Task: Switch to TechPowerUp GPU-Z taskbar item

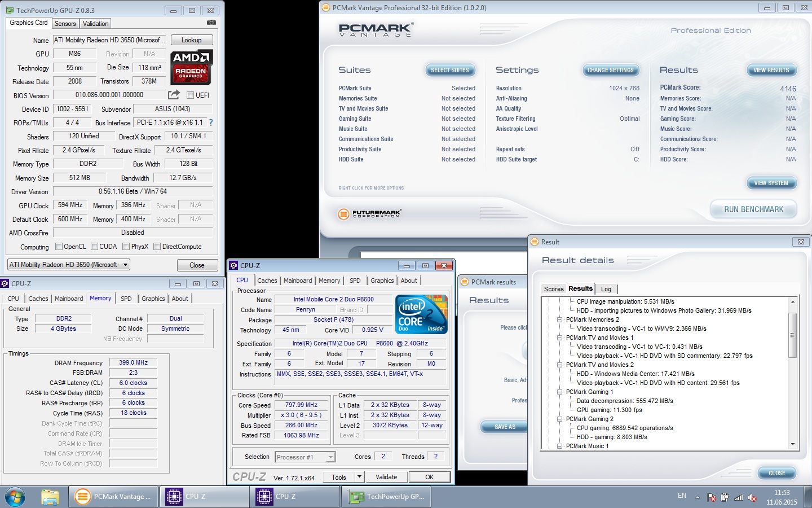Action: coord(386,497)
